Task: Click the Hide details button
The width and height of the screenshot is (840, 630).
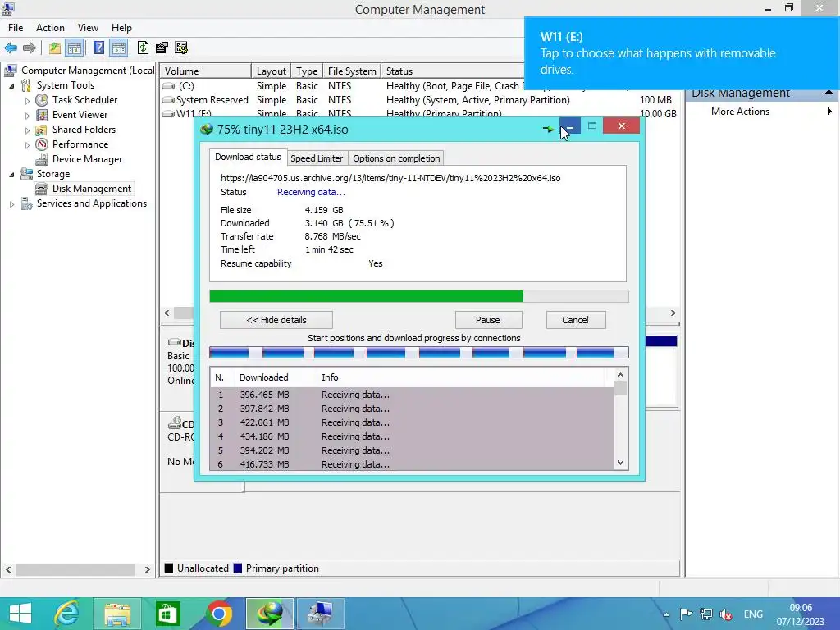Action: tap(276, 320)
